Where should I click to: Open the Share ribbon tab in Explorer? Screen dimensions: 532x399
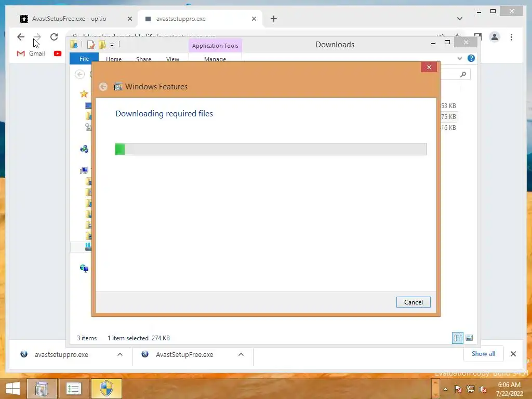(x=143, y=59)
